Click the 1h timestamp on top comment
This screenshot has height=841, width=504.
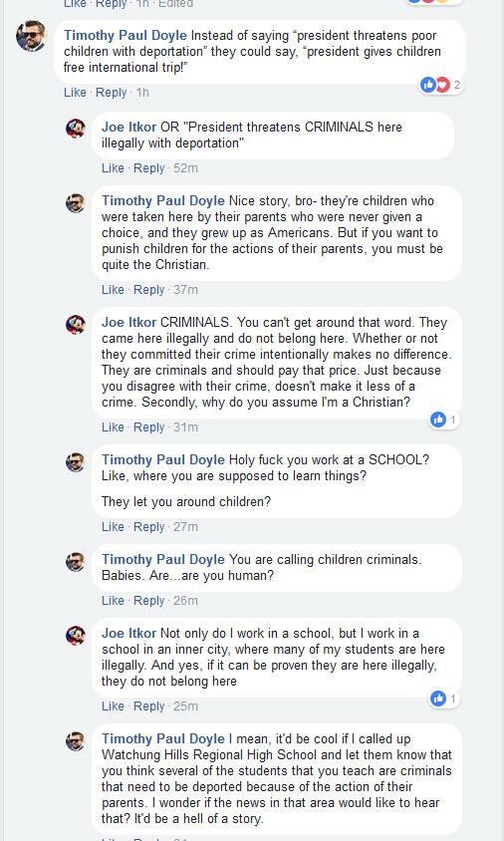[x=142, y=93]
